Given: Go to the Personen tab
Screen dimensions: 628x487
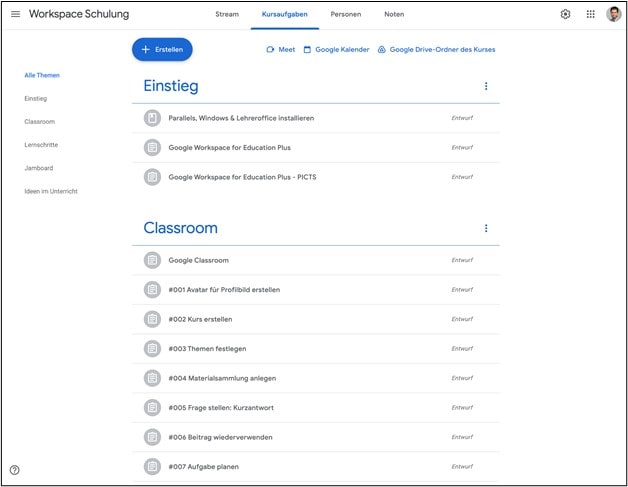Looking at the screenshot, I should pos(346,14).
